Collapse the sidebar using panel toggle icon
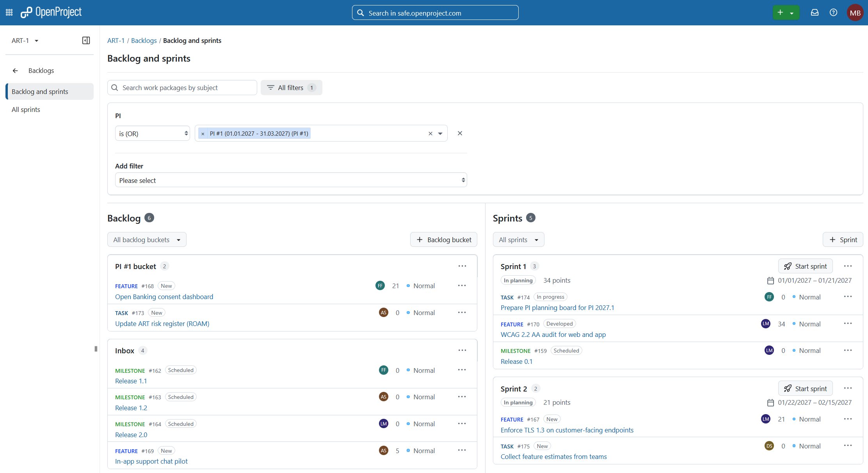The width and height of the screenshot is (868, 473). (x=86, y=41)
